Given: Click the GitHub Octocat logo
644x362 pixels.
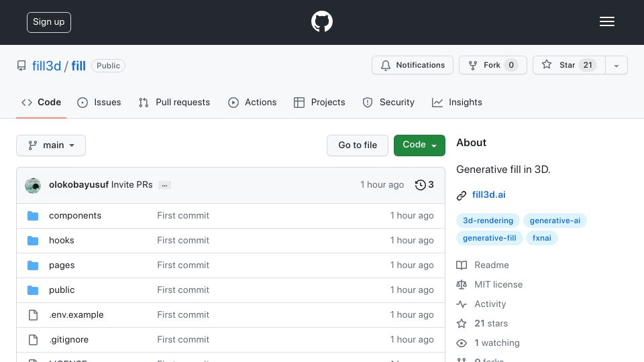Looking at the screenshot, I should 321,21.
